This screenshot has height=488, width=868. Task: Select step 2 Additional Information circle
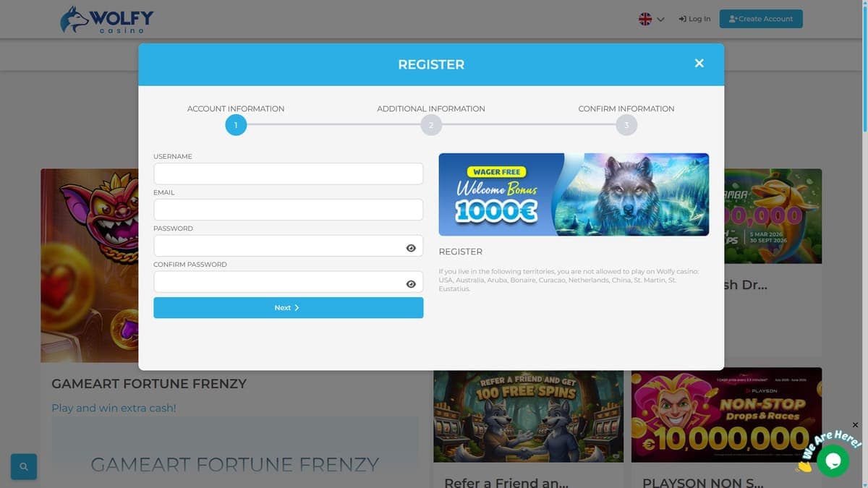(431, 125)
